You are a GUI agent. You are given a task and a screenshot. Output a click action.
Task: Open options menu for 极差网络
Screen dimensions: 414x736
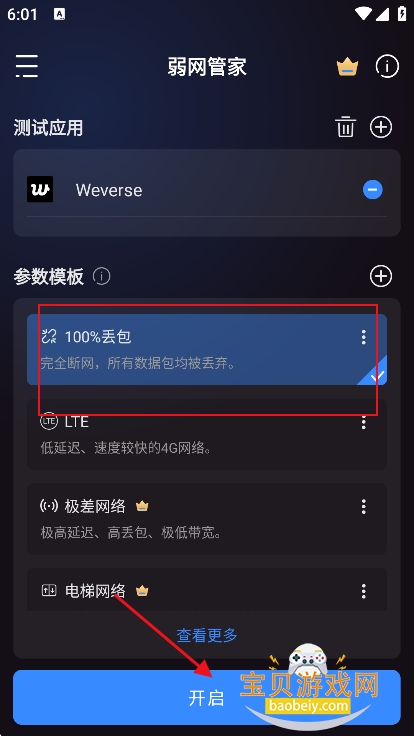click(x=363, y=506)
